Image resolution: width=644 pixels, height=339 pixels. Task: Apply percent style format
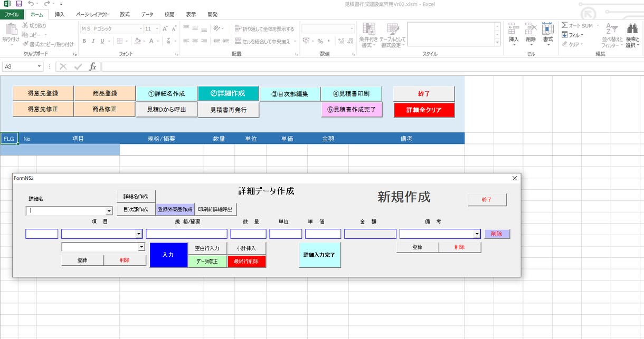pos(320,41)
